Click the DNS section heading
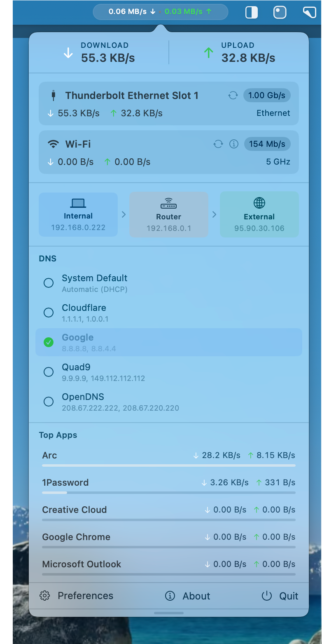 click(x=48, y=259)
